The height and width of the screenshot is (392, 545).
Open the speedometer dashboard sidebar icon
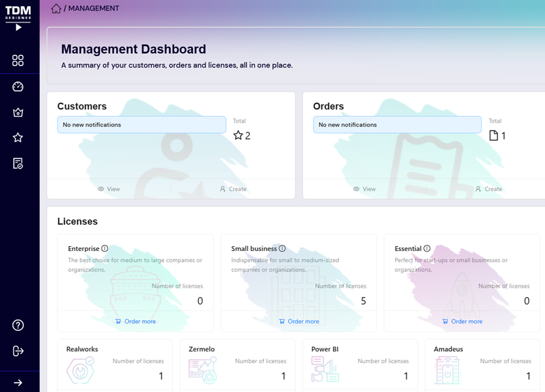(18, 87)
